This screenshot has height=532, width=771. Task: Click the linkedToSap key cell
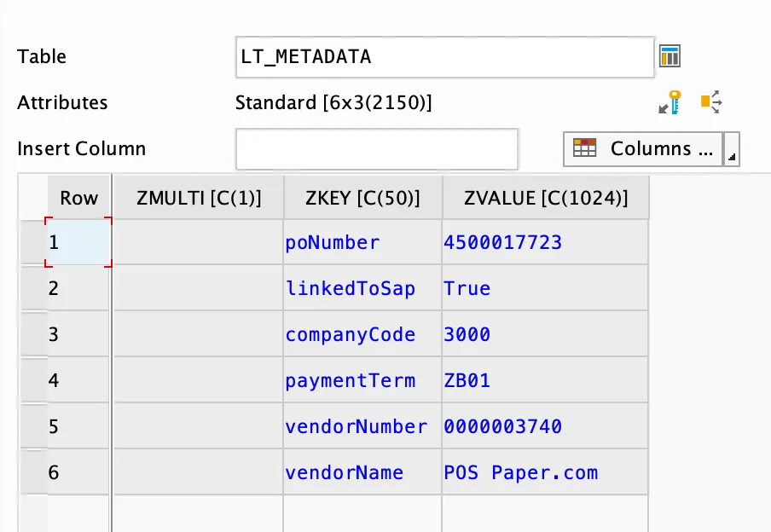click(362, 288)
